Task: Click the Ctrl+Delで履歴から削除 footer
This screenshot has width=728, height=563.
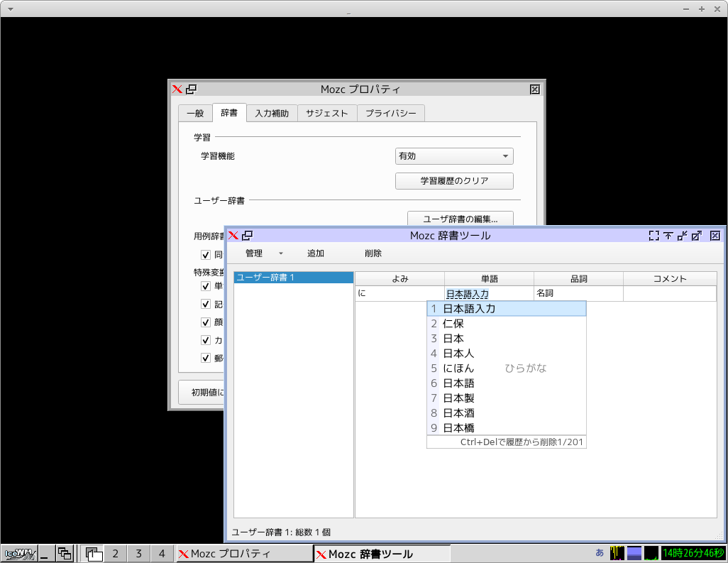Action: click(x=508, y=442)
